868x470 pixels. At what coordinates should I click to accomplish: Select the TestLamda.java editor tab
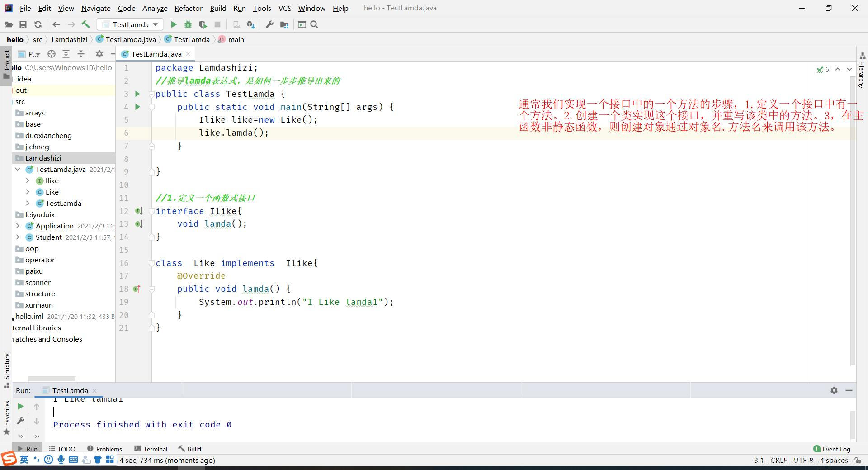tap(156, 54)
